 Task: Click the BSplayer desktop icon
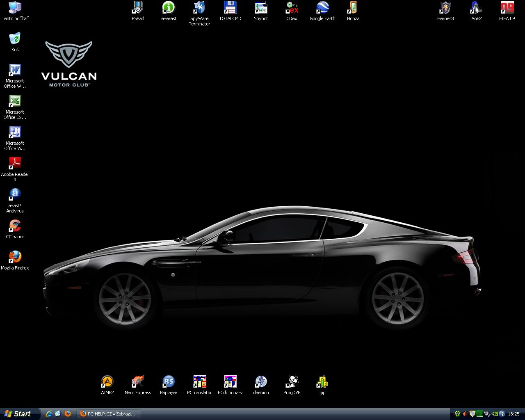point(169,382)
